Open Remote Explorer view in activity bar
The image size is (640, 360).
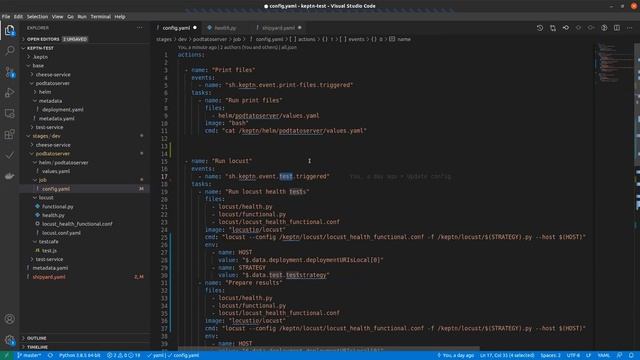(x=9, y=114)
